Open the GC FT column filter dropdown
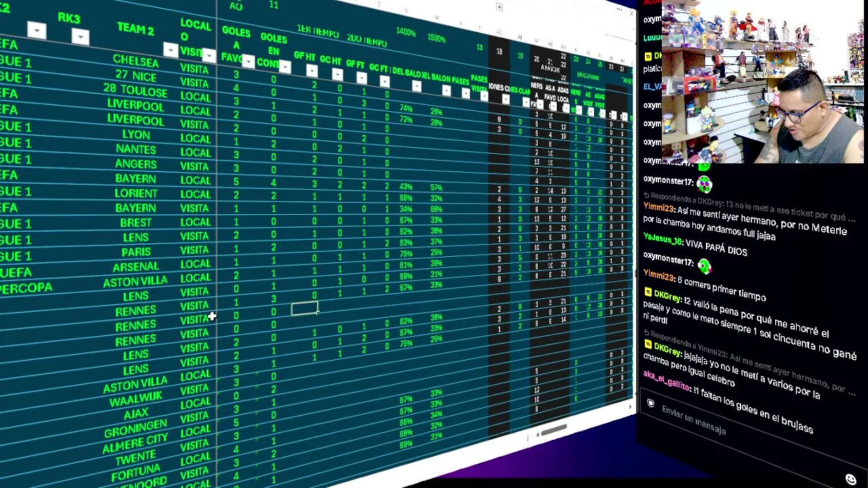 tap(384, 81)
